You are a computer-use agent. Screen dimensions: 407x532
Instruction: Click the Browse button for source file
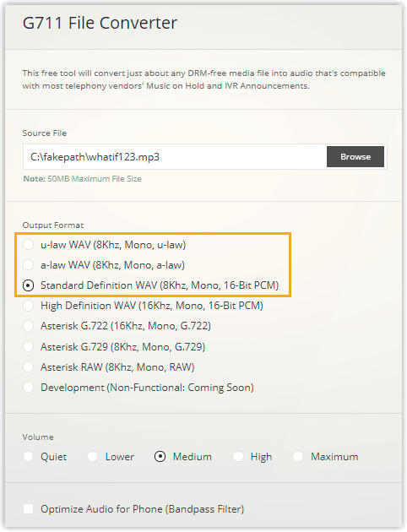click(x=355, y=157)
